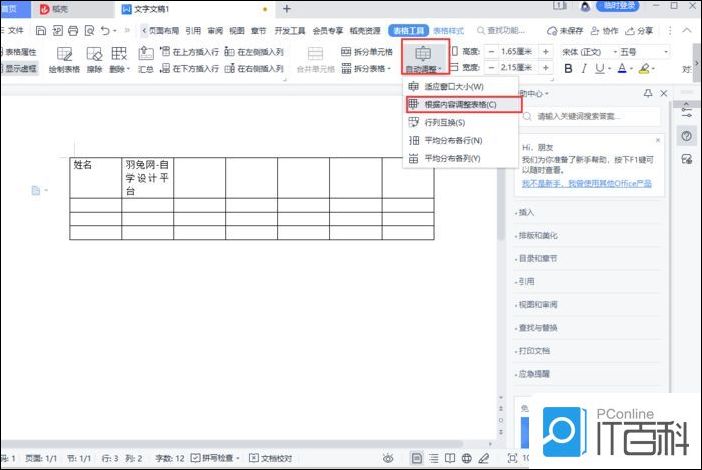
Task: Decrease row height with minus button
Action: (x=491, y=51)
